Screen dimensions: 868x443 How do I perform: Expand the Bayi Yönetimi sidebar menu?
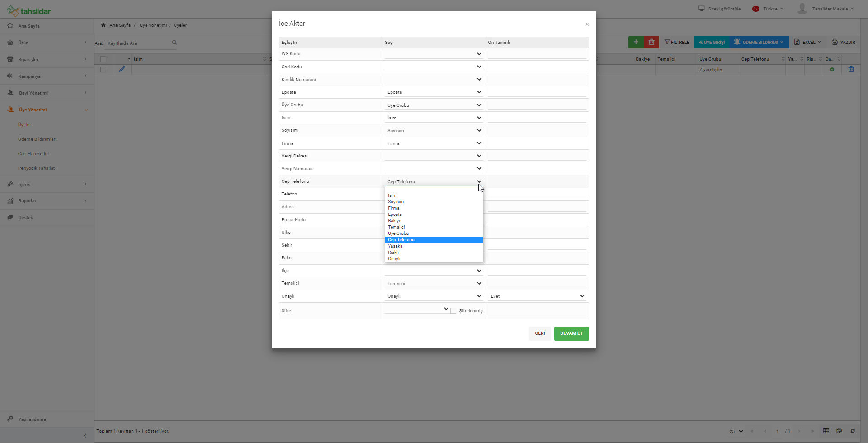coord(47,93)
